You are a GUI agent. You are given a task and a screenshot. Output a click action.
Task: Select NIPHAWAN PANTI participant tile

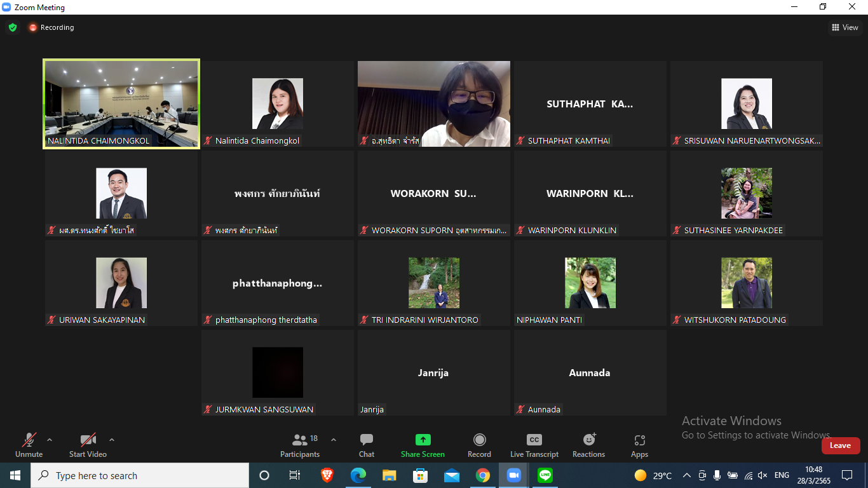[x=590, y=283]
